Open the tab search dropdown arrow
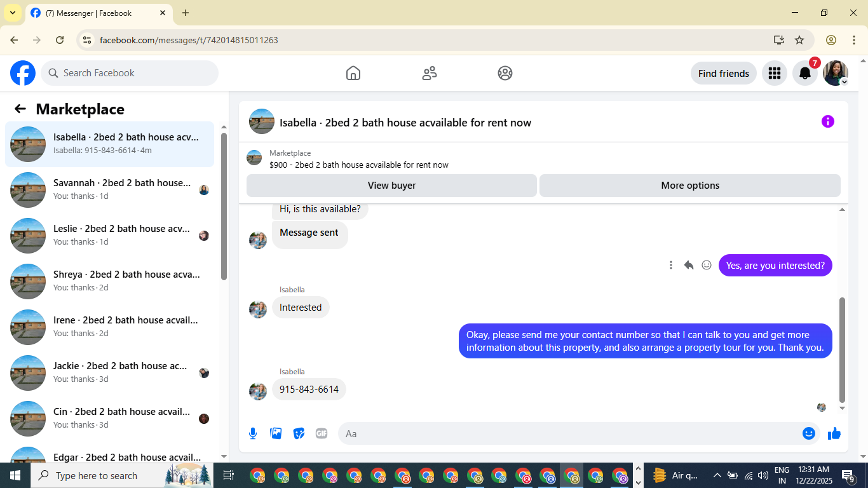The height and width of the screenshot is (488, 868). 12,13
